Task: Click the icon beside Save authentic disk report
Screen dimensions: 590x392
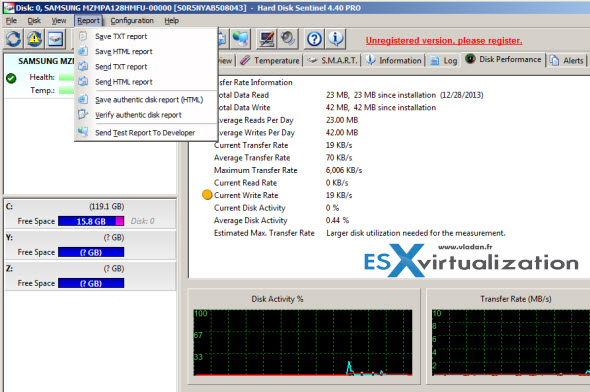Action: tap(83, 99)
